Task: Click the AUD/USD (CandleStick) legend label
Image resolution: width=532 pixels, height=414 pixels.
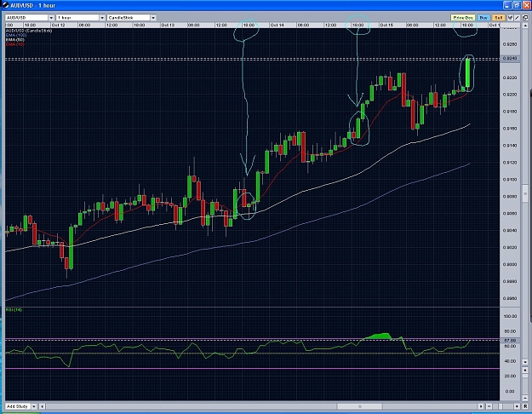Action: [29, 31]
